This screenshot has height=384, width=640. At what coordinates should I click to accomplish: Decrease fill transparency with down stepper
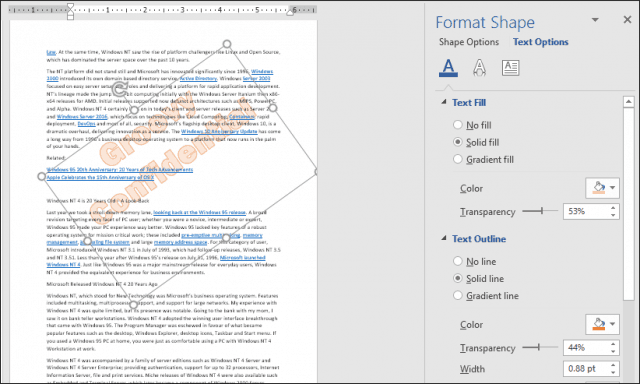(x=613, y=215)
